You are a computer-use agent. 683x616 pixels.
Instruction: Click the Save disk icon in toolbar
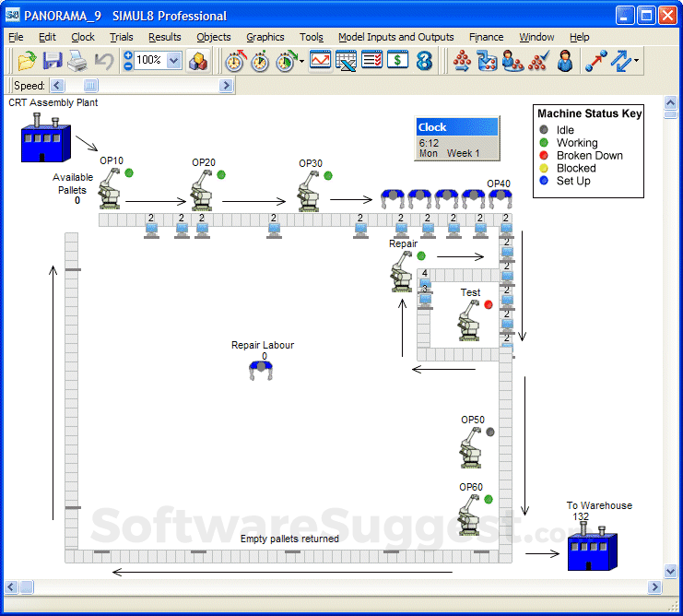pyautogui.click(x=53, y=62)
